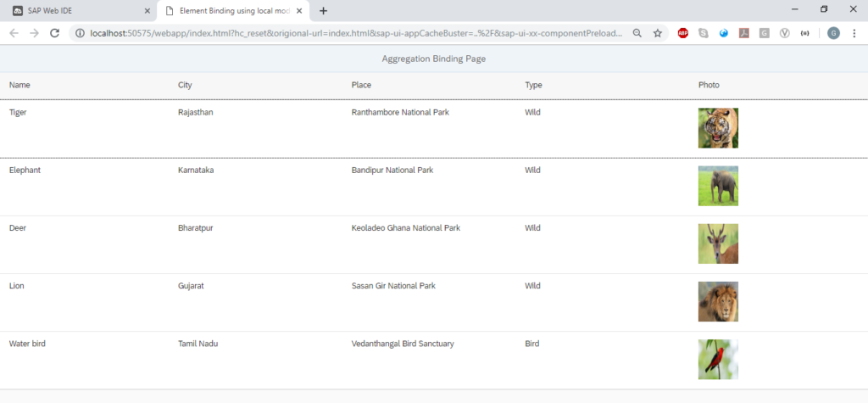
Task: Open the user profile avatar G
Action: [x=833, y=33]
